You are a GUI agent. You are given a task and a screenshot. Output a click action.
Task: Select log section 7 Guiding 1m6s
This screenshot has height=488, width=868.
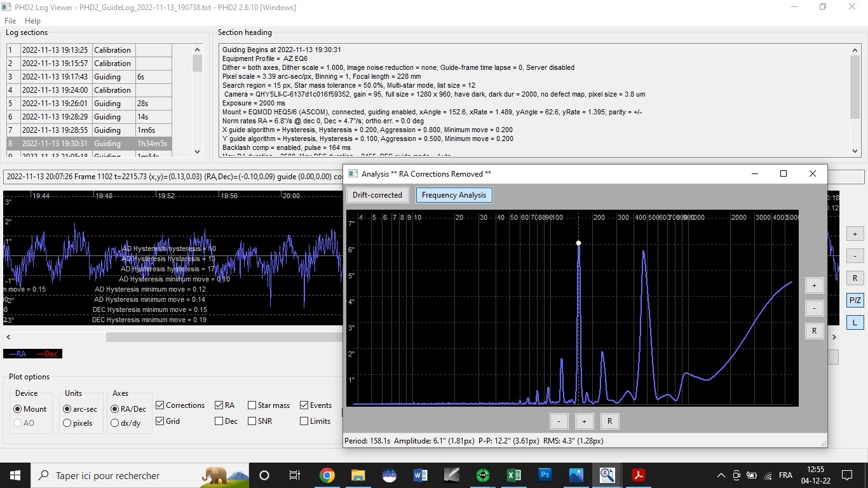[x=89, y=130]
